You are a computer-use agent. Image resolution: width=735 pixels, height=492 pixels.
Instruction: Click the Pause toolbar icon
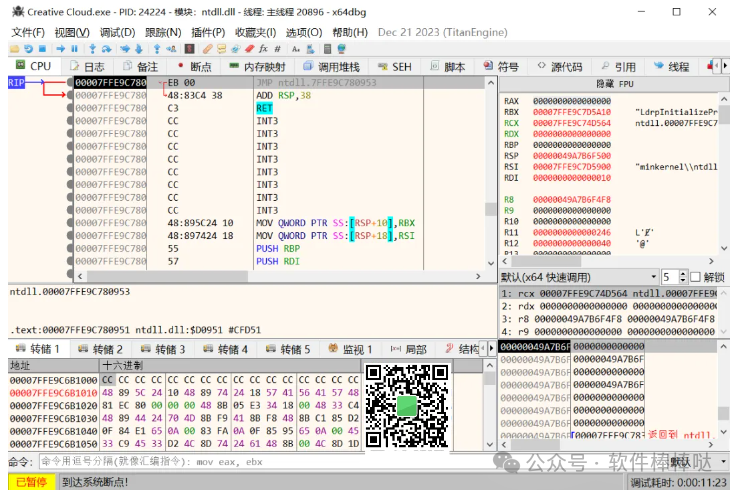(74, 49)
